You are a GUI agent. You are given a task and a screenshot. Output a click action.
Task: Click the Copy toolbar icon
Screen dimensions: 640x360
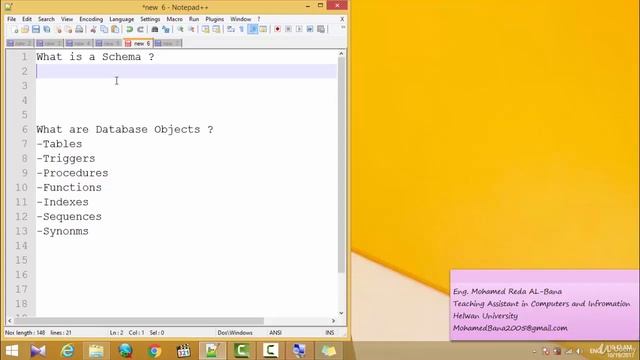point(104,29)
